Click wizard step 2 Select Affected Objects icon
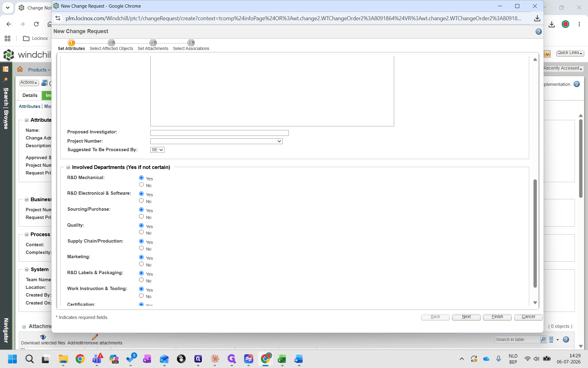The height and width of the screenshot is (368, 588). tap(111, 43)
